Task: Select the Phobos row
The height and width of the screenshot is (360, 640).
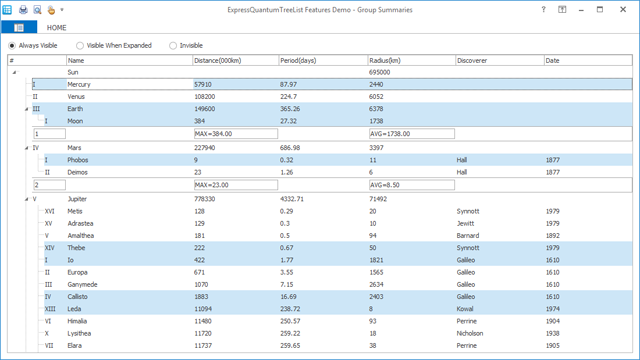Action: click(x=338, y=160)
